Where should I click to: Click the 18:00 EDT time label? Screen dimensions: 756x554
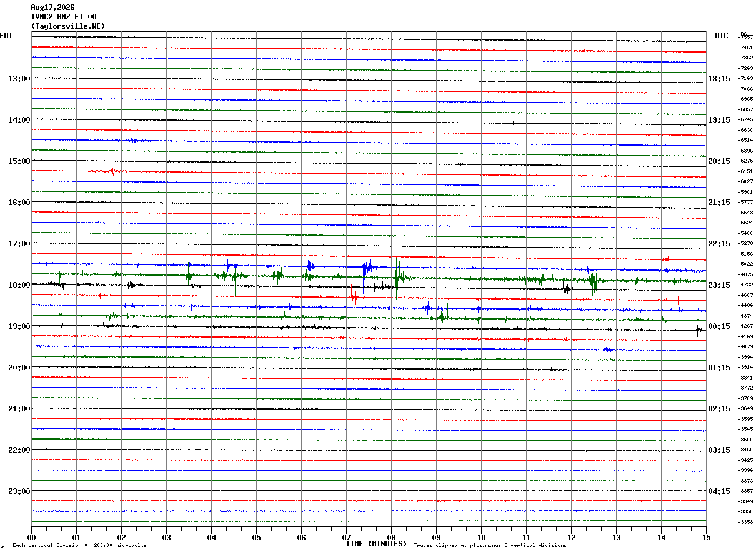(x=19, y=285)
